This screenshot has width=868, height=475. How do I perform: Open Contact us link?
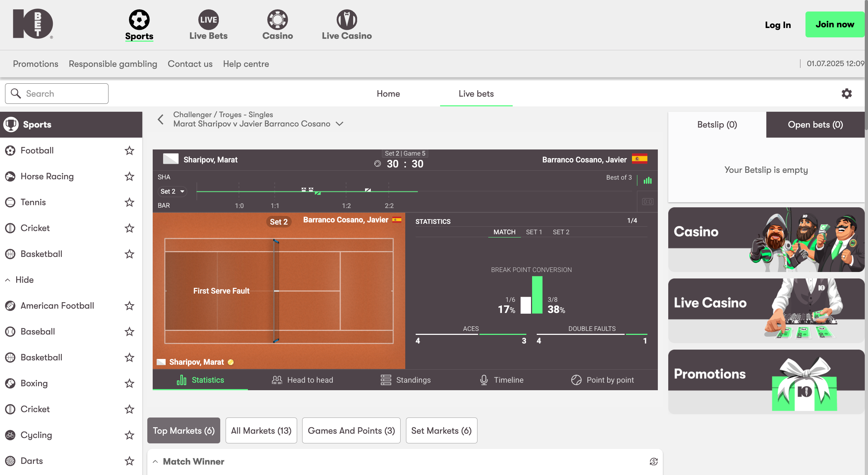pyautogui.click(x=190, y=64)
